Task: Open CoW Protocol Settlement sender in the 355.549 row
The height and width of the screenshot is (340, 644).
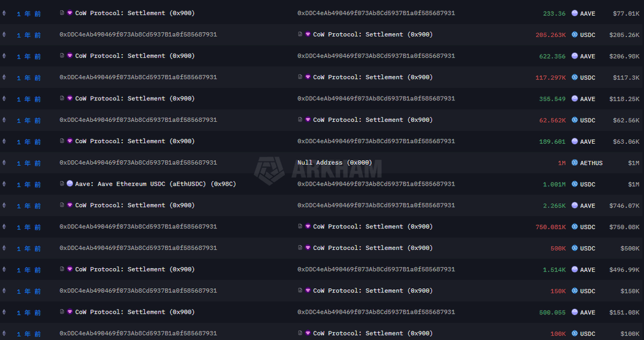Action: 135,99
